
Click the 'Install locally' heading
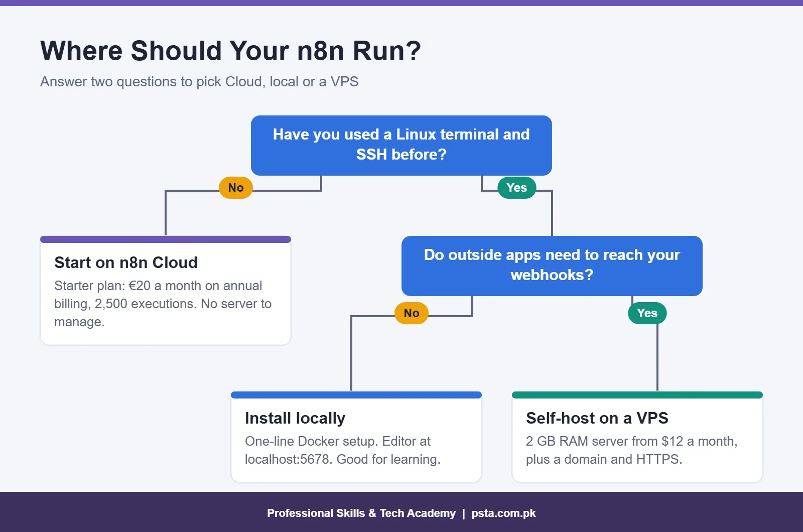(x=295, y=418)
